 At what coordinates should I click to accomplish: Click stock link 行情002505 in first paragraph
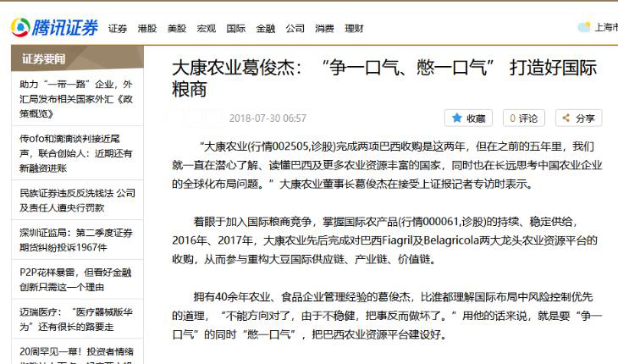point(279,146)
